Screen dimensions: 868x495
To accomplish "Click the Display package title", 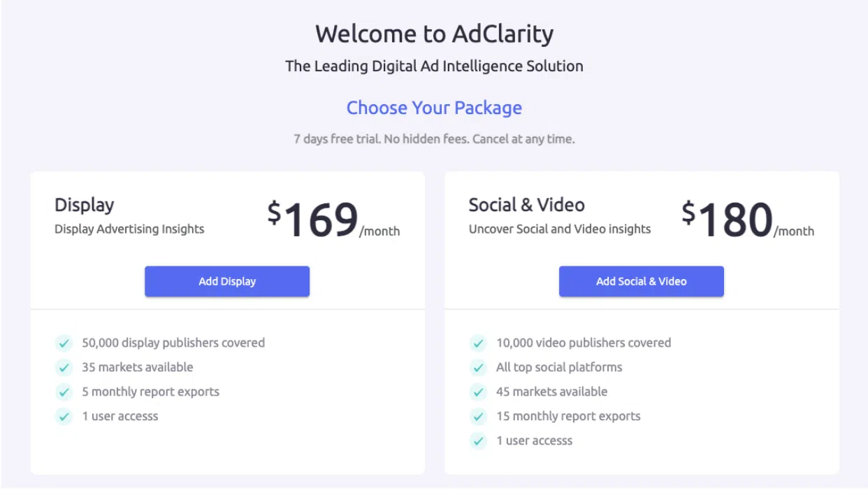I will tap(85, 205).
